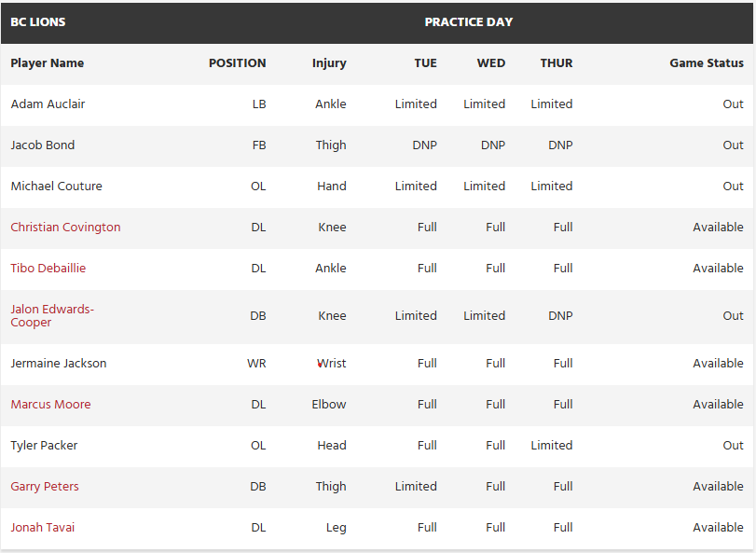
Task: Open Christian Covington player link
Action: [x=65, y=228]
